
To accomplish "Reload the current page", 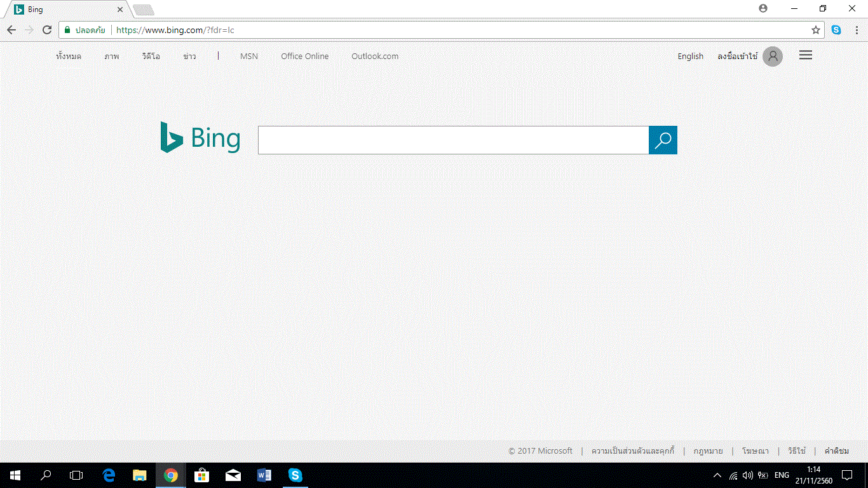I will click(47, 30).
